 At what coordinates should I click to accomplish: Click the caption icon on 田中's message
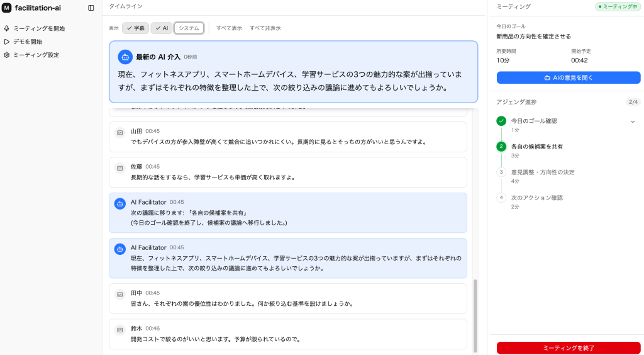click(x=120, y=294)
